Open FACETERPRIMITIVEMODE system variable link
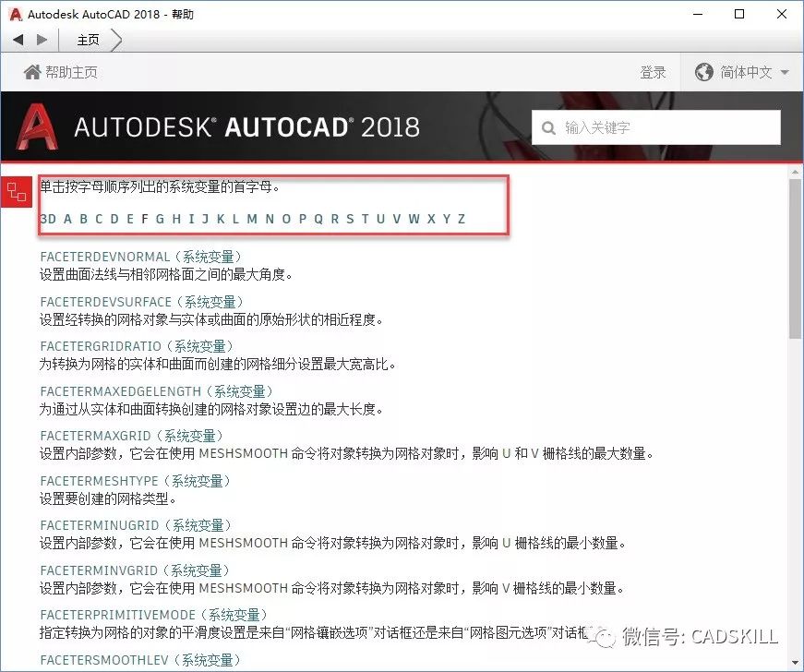Image resolution: width=804 pixels, height=672 pixels. pos(153,615)
